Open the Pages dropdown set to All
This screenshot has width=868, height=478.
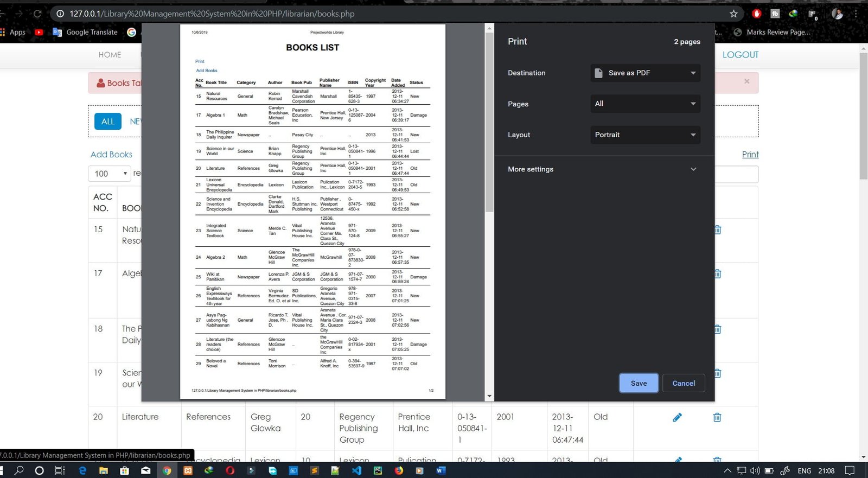pyautogui.click(x=645, y=104)
